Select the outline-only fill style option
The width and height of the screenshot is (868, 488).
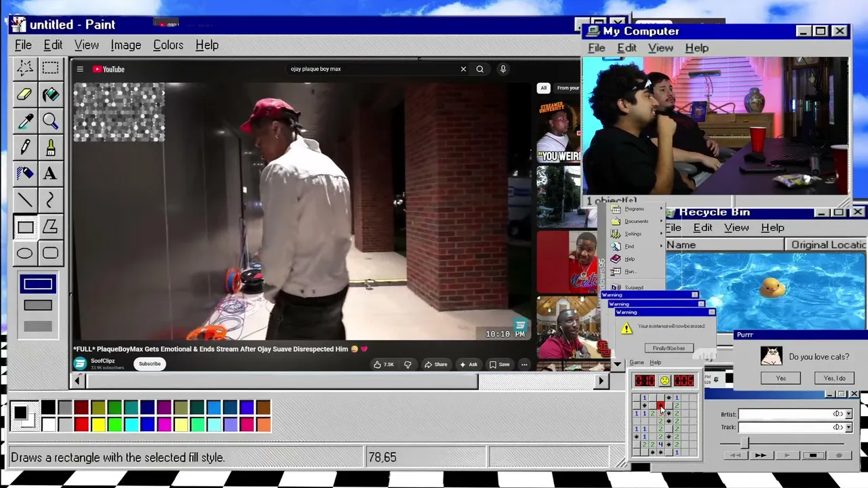[37, 284]
